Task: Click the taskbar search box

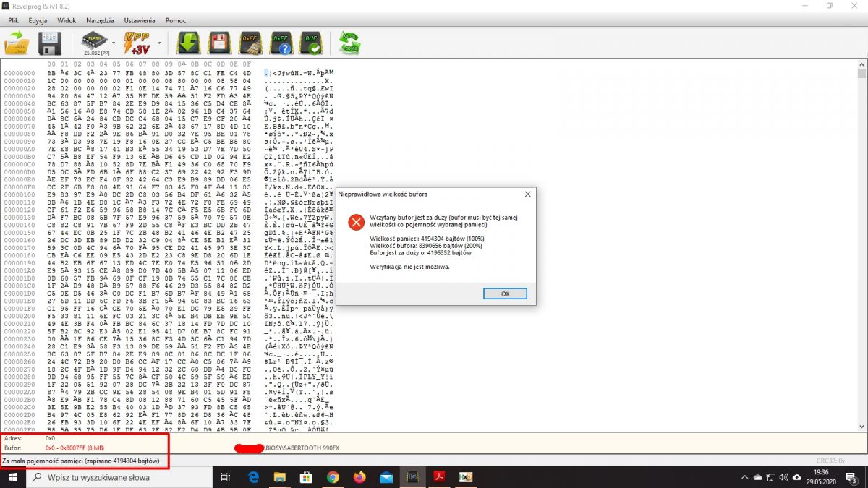Action: click(x=119, y=477)
